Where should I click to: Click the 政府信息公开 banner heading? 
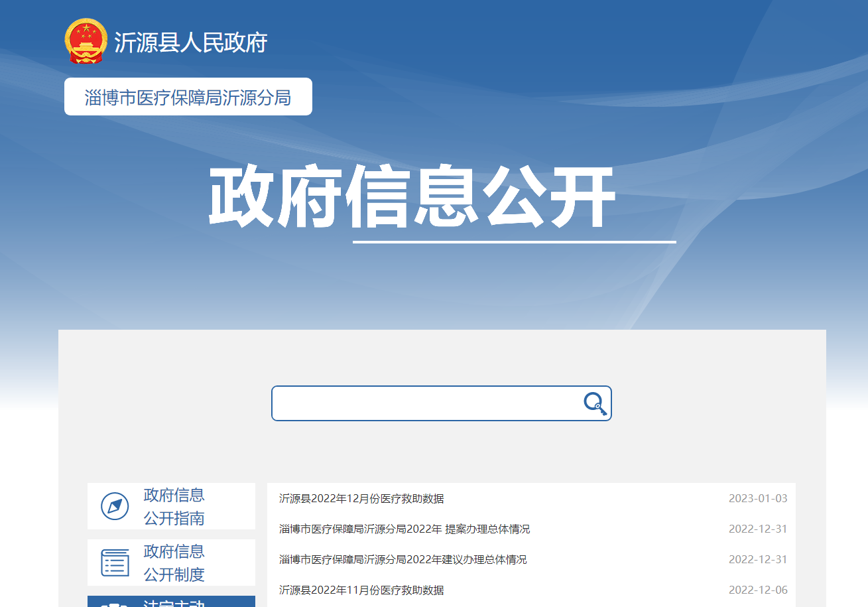click(412, 197)
